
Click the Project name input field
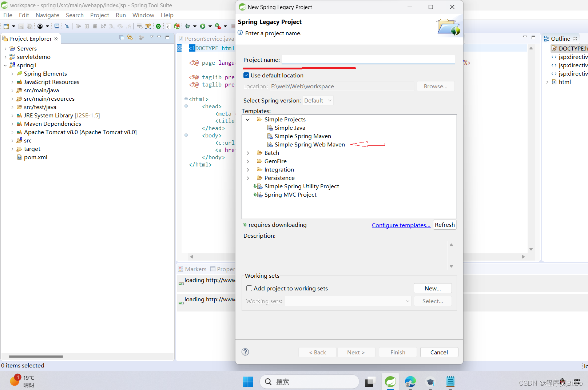tap(368, 60)
